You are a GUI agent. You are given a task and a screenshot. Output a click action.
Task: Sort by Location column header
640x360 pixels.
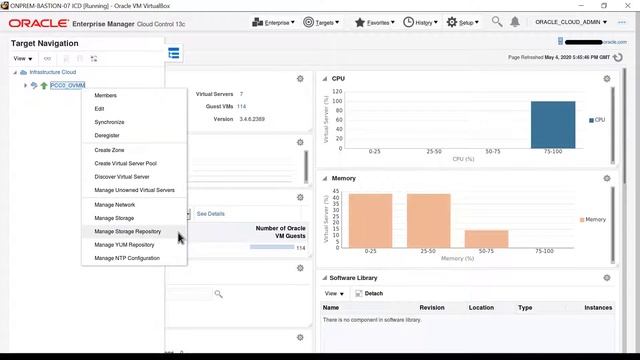point(481,308)
